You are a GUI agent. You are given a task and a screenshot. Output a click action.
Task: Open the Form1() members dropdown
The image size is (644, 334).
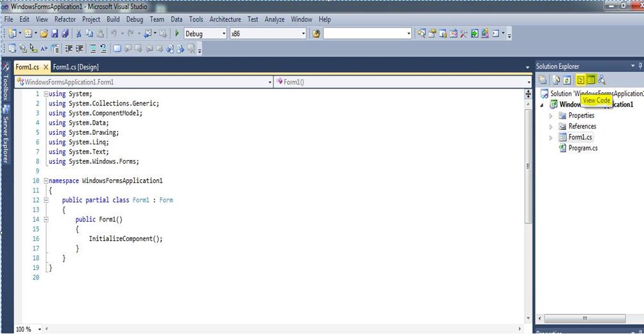(x=529, y=82)
